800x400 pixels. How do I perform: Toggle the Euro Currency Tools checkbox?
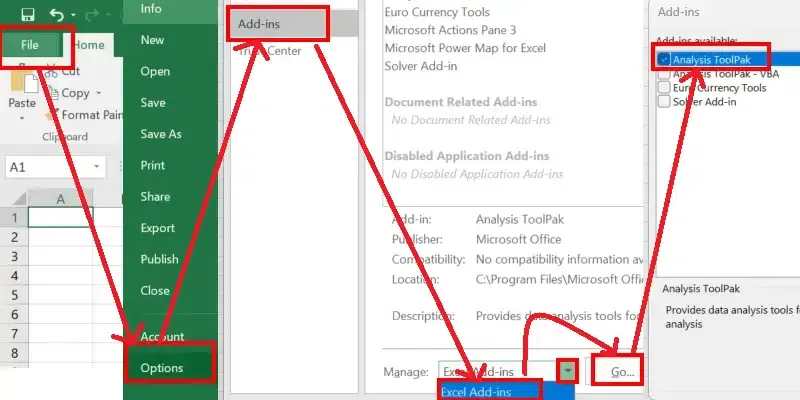tap(664, 88)
